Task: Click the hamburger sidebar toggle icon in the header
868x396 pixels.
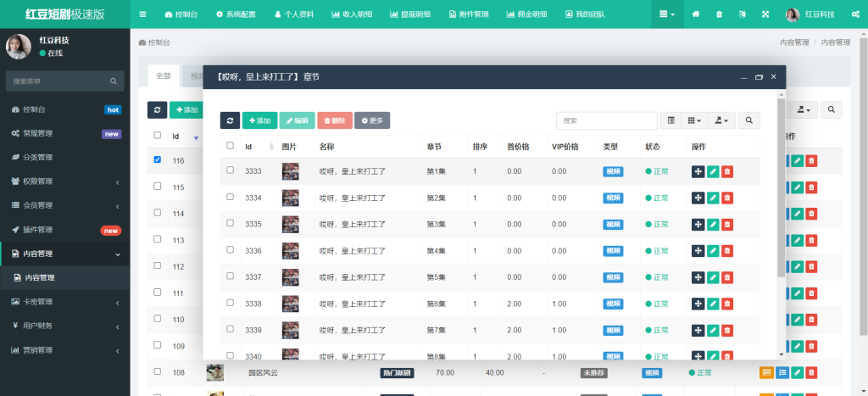Action: [142, 14]
